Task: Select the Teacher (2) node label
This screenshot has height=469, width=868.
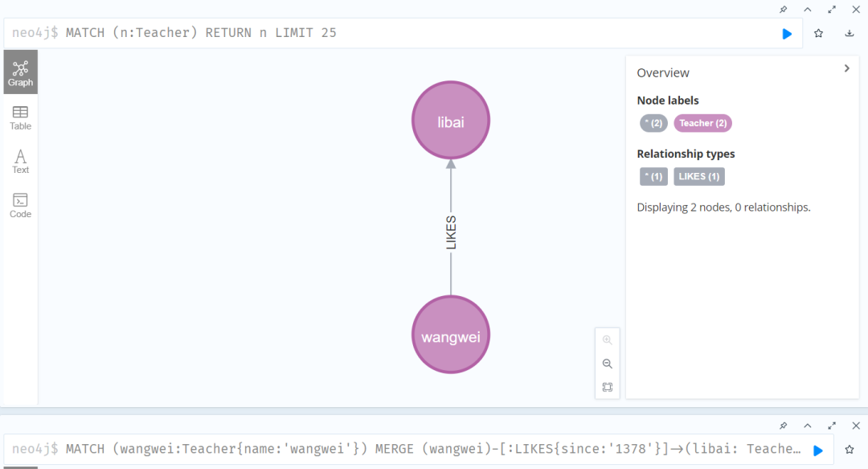Action: [702, 123]
